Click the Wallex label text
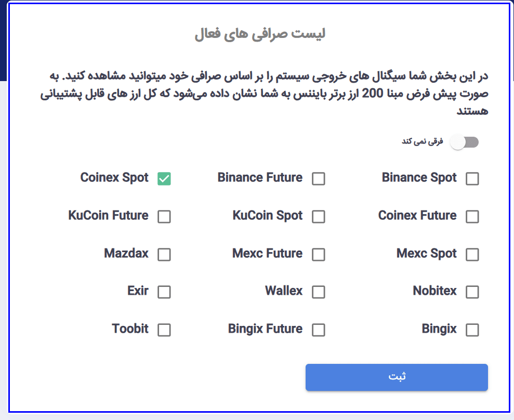This screenshot has width=514, height=420. tap(284, 291)
